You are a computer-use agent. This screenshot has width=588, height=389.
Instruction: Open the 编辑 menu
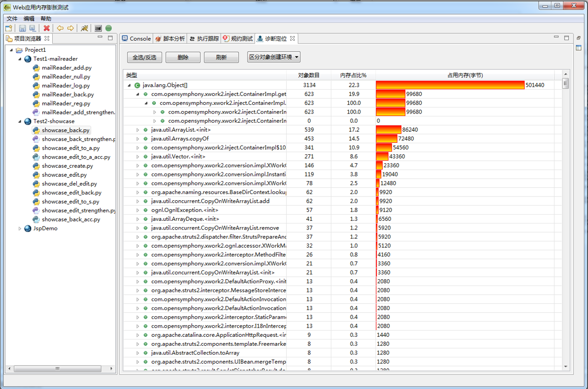point(29,19)
